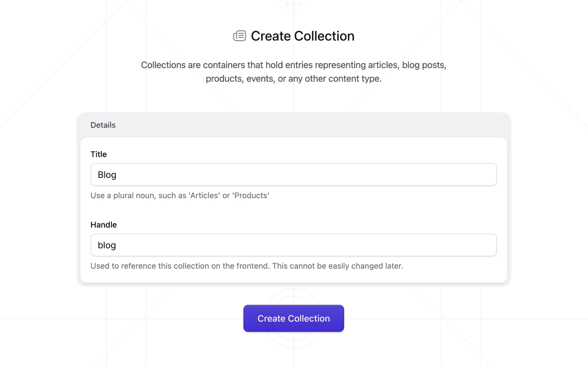
Task: Click the 'Create Collection' page heading
Action: [302, 36]
